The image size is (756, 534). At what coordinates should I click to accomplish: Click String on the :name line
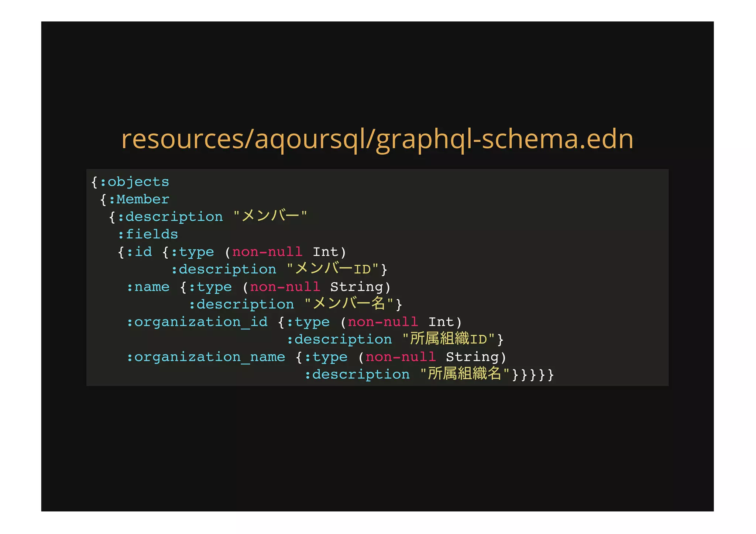357,287
